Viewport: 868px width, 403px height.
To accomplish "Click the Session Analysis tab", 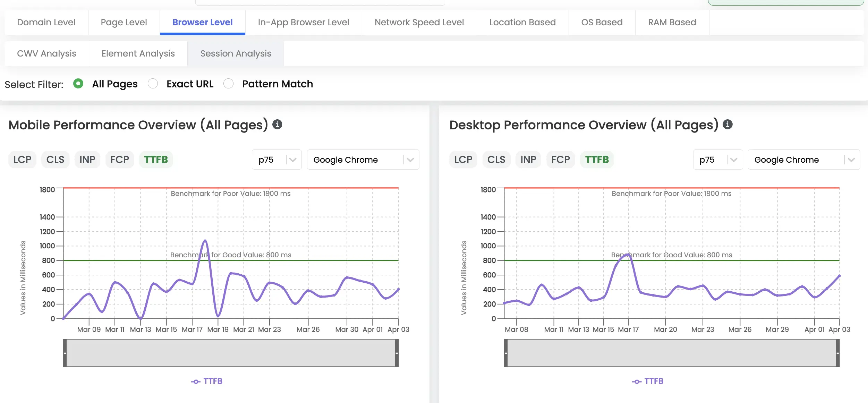I will coord(235,53).
